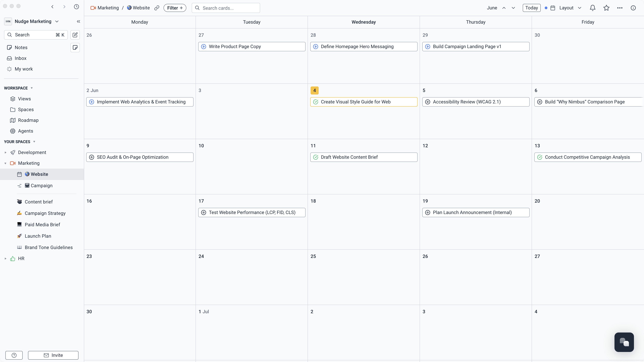This screenshot has width=644, height=362.
Task: Open the Conduct Competitive Campaign Analysis card
Action: 588,157
